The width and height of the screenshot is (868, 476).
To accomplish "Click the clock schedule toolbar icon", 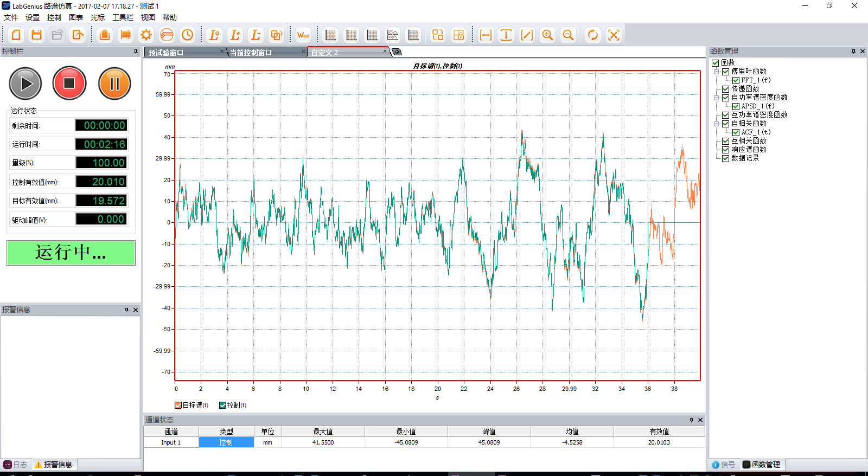I will (187, 35).
